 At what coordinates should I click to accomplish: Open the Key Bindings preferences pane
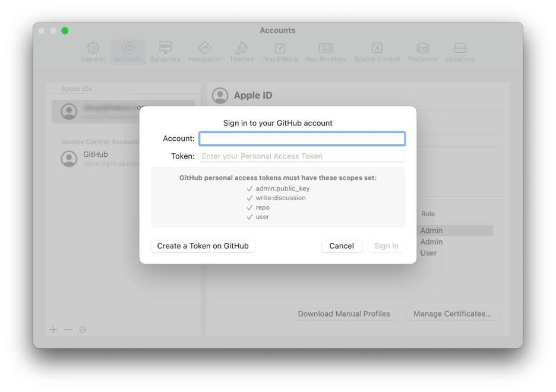click(326, 52)
